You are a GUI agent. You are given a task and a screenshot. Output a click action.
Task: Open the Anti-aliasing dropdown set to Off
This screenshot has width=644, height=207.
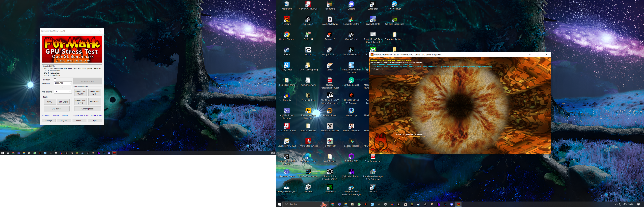tap(63, 92)
